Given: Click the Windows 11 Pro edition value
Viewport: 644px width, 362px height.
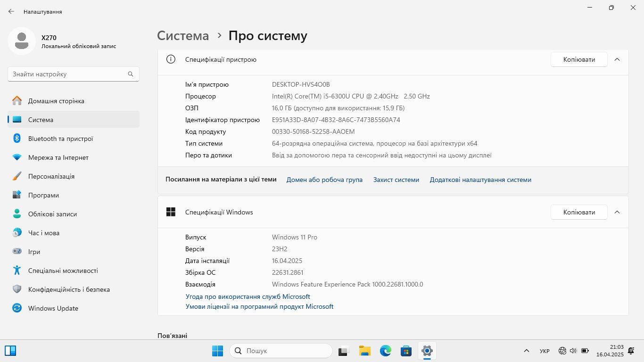Looking at the screenshot, I should pyautogui.click(x=295, y=237).
